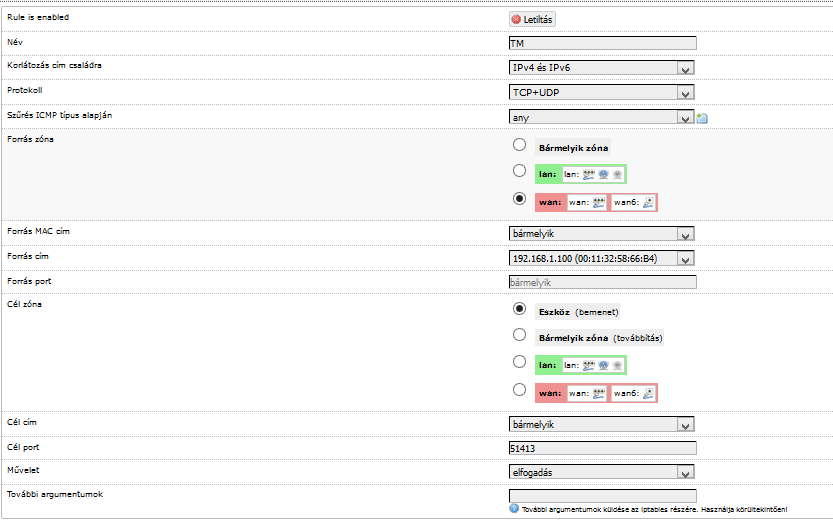Open the Művelet elfogadás dropdown
833x527 pixels.
[601, 472]
